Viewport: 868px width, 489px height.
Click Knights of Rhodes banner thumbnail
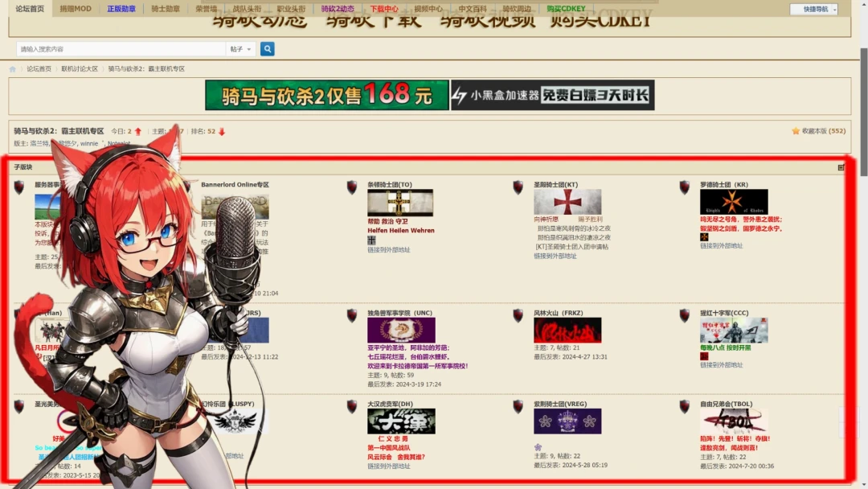pos(734,202)
